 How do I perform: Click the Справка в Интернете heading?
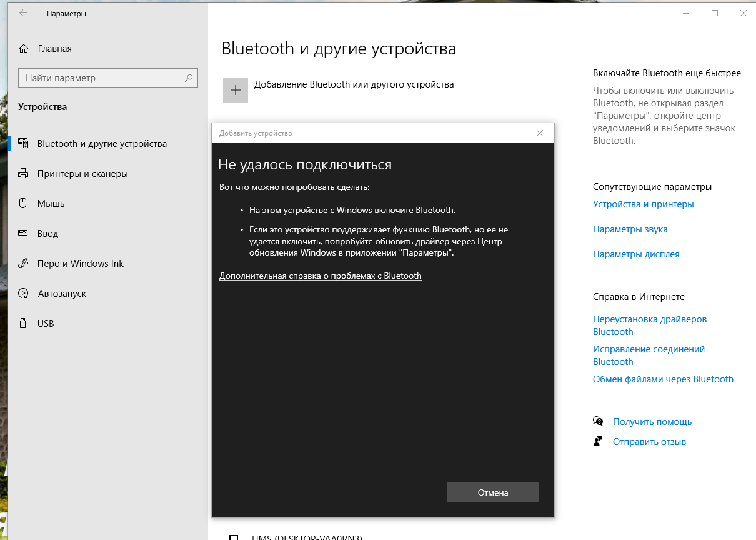pos(639,297)
